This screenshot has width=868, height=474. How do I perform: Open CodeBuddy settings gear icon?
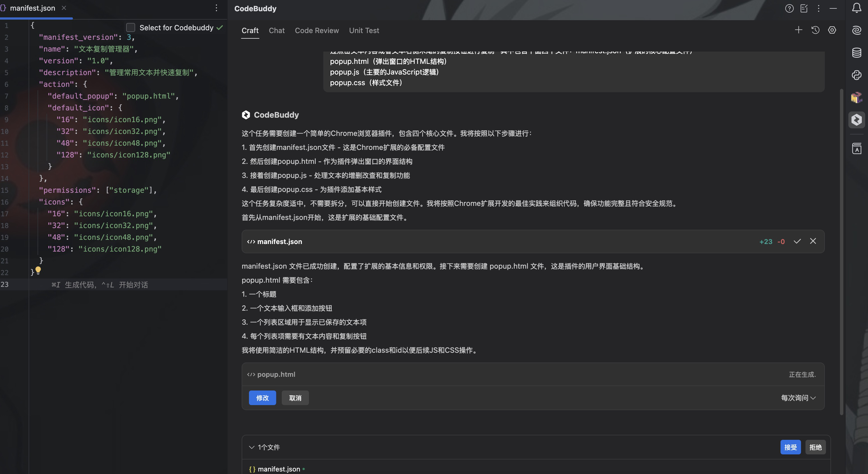pos(832,30)
